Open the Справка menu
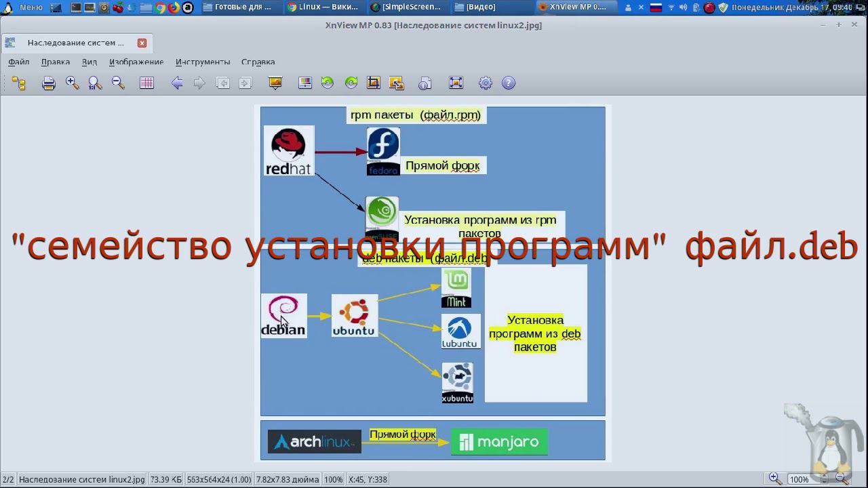 [x=258, y=62]
